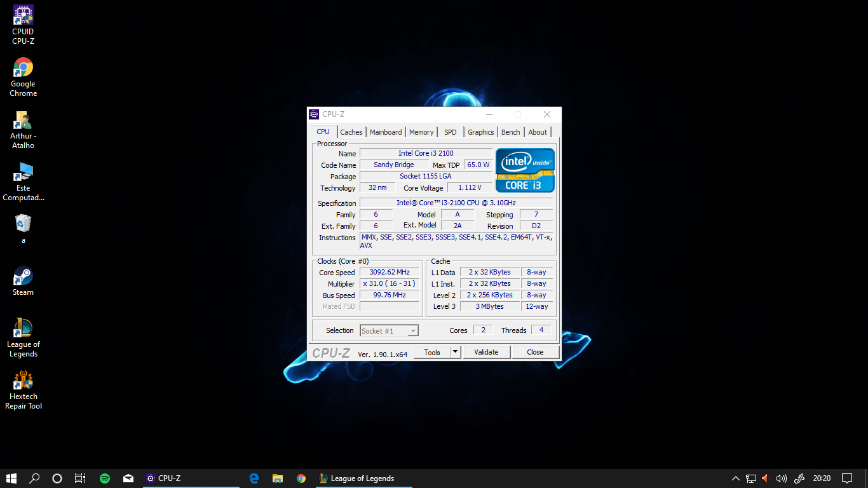This screenshot has width=868, height=488.
Task: Open the network status tray icon
Action: pyautogui.click(x=751, y=478)
